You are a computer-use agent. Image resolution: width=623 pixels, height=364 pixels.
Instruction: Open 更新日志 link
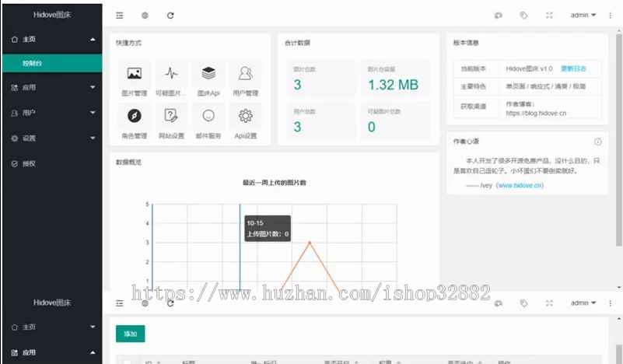(x=573, y=68)
